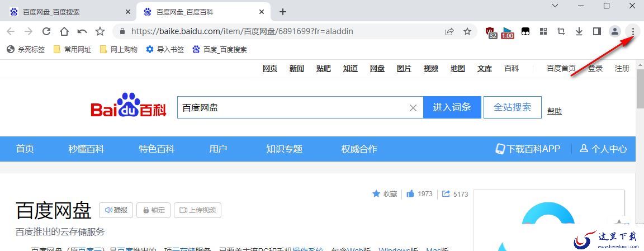Select 秒懂百科 in the blue menu

click(x=86, y=149)
